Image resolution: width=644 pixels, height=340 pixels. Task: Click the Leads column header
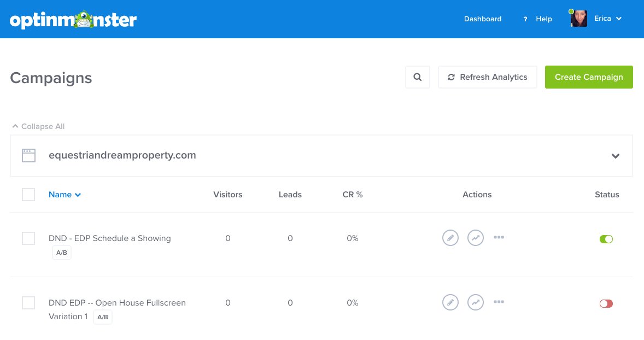point(290,195)
